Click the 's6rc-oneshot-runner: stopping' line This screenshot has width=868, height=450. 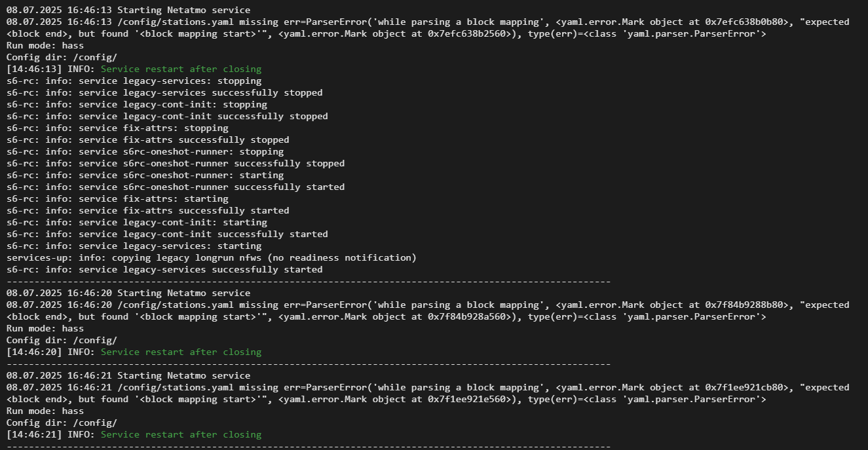145,151
